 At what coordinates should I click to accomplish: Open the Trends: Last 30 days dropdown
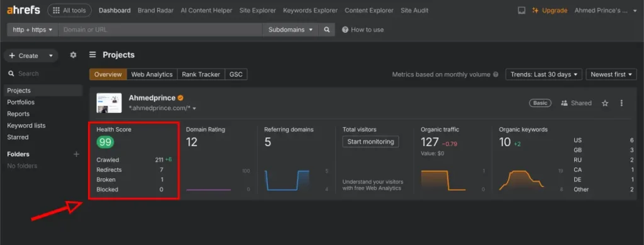point(544,74)
